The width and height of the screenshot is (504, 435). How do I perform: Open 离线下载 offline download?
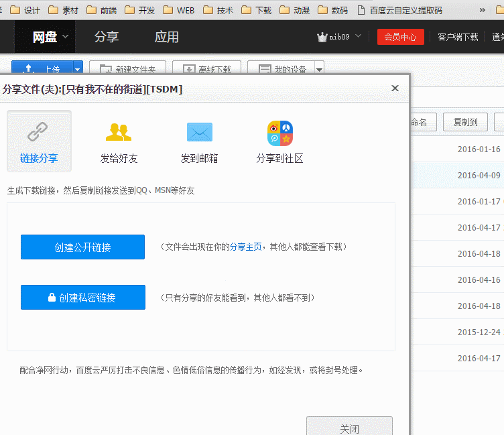tap(206, 69)
